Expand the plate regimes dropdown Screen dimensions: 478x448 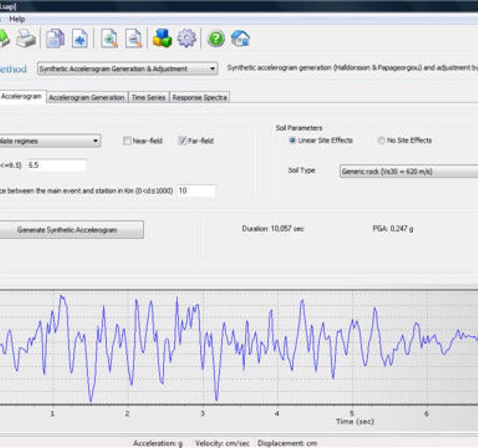click(x=50, y=141)
